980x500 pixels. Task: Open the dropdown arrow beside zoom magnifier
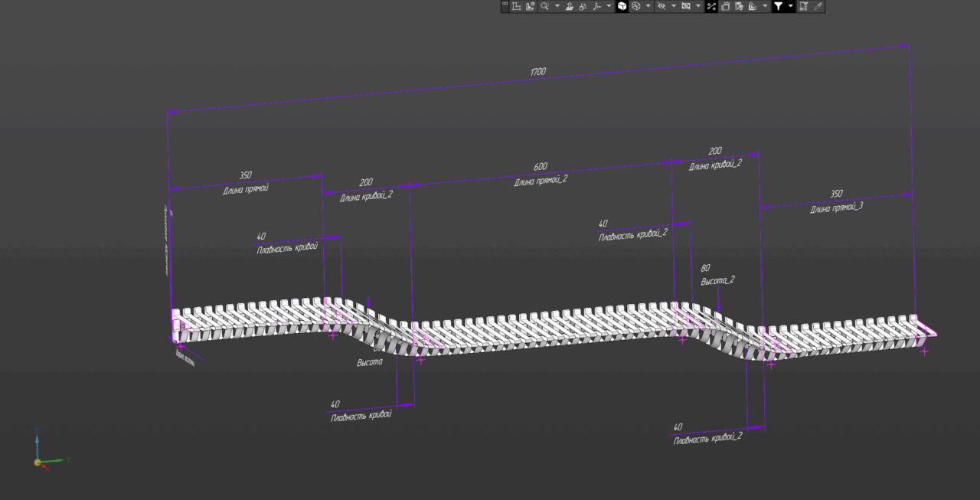click(x=557, y=6)
